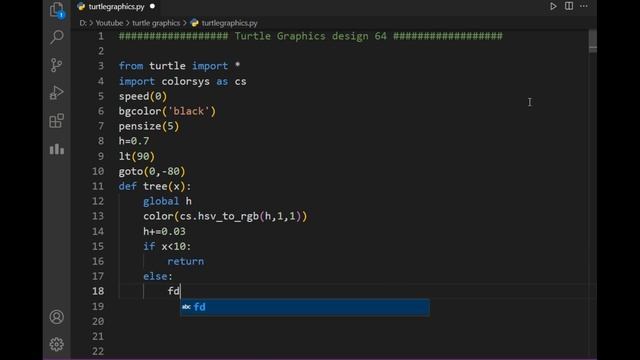Click the color(cs.hsv_to_rgb(h,1,1)) line

[x=225, y=216]
